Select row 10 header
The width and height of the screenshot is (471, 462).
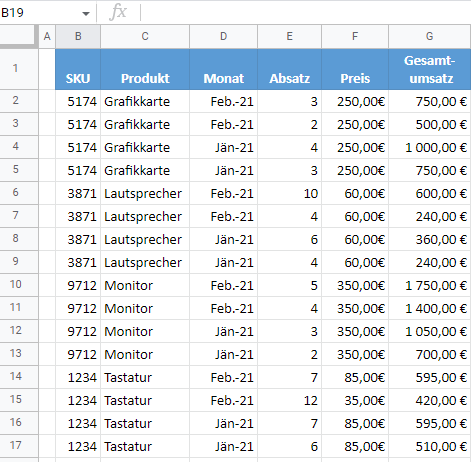coord(19,285)
